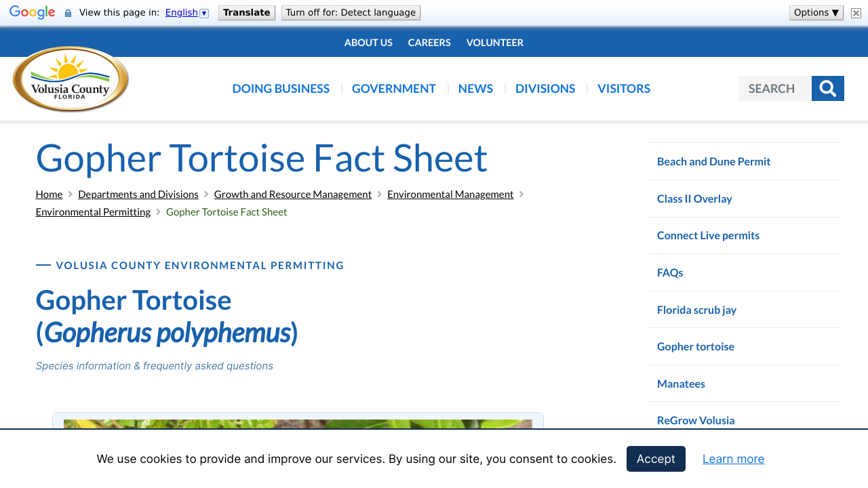Screen dimensions: 868x488
Task: Open the News menu
Action: click(475, 89)
